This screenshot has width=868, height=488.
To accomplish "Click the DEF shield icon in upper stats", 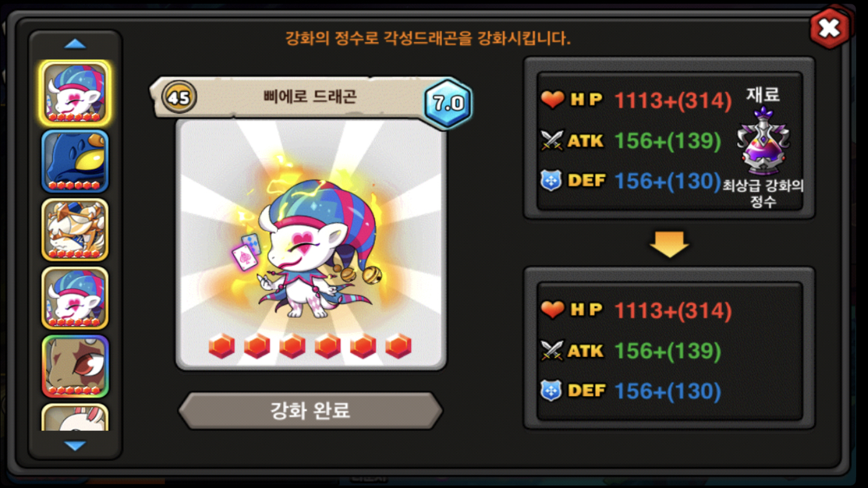I will [552, 181].
